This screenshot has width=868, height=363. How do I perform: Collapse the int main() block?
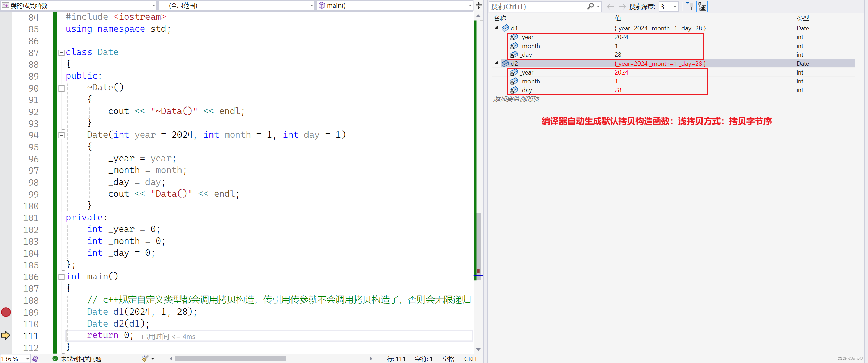(62, 277)
